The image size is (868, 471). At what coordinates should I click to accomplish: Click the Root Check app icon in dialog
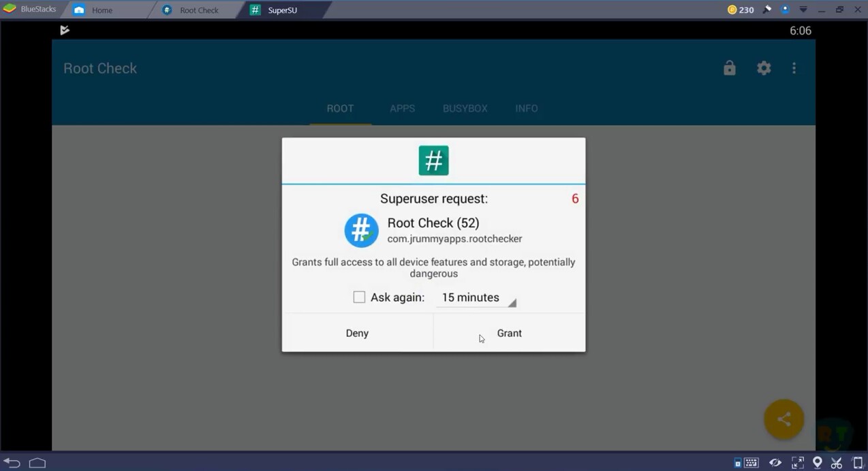point(361,230)
